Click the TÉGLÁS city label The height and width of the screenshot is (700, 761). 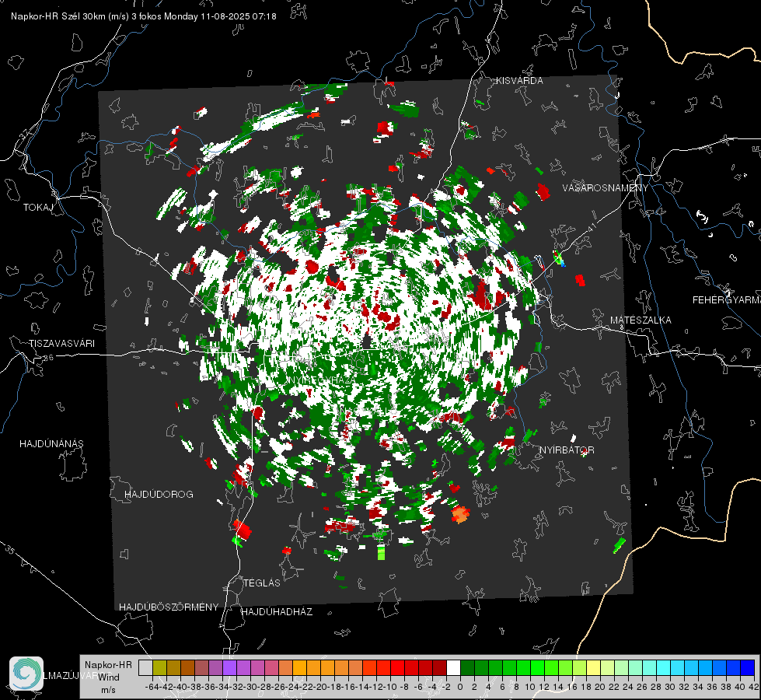click(262, 583)
